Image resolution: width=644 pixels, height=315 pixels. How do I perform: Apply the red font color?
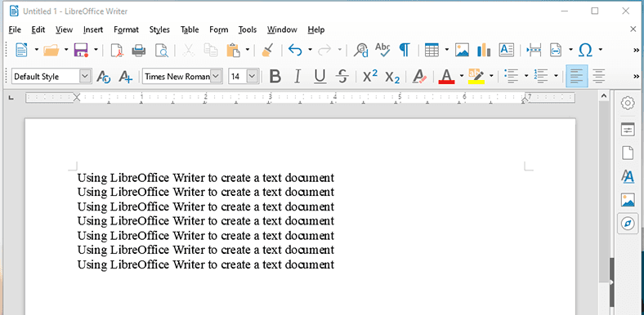(x=446, y=76)
